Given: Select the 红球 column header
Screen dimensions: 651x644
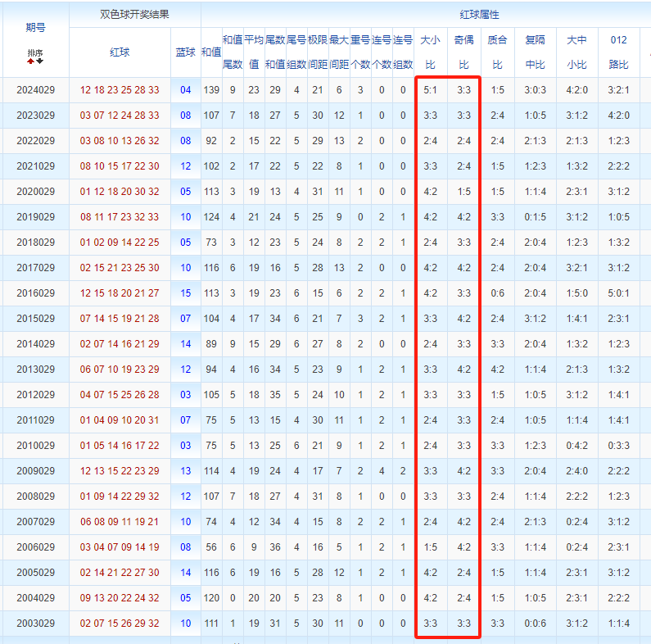Looking at the screenshot, I should click(x=120, y=52).
